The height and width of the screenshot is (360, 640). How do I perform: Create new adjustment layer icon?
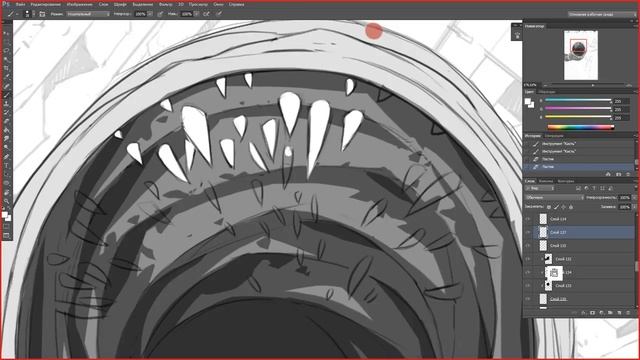(x=601, y=313)
